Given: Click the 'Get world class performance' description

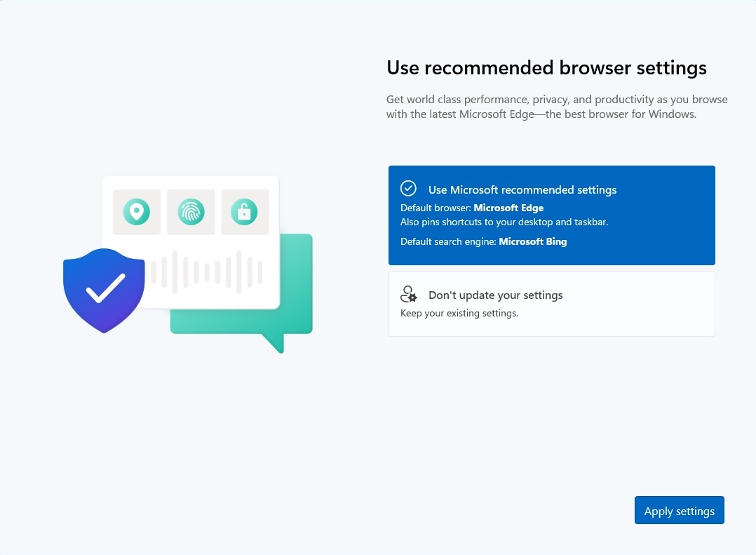Looking at the screenshot, I should 557,107.
